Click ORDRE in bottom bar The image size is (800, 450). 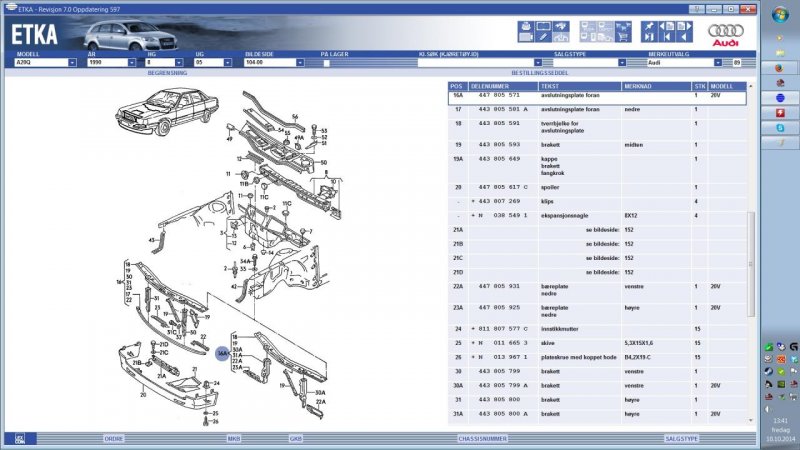[x=113, y=439]
